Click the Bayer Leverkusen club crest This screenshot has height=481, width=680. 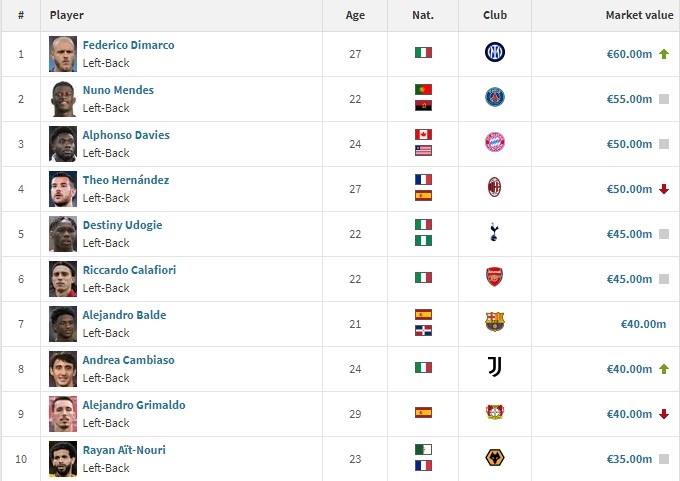(494, 413)
